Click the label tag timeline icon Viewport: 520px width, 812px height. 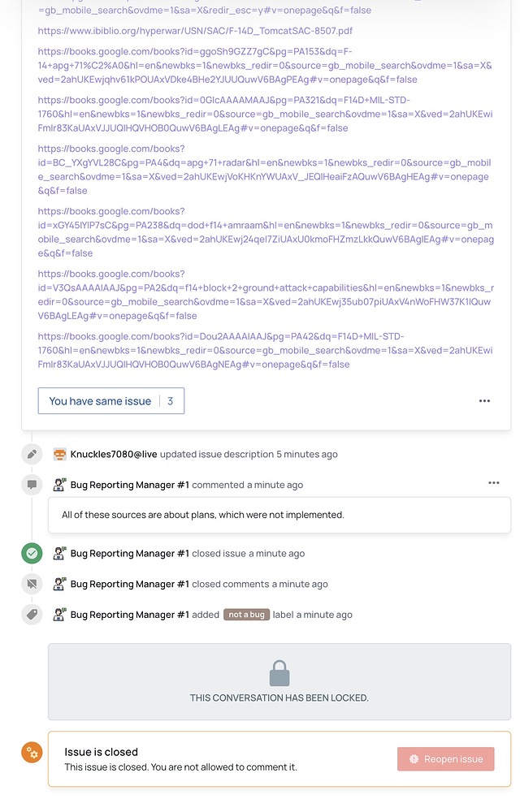32,614
